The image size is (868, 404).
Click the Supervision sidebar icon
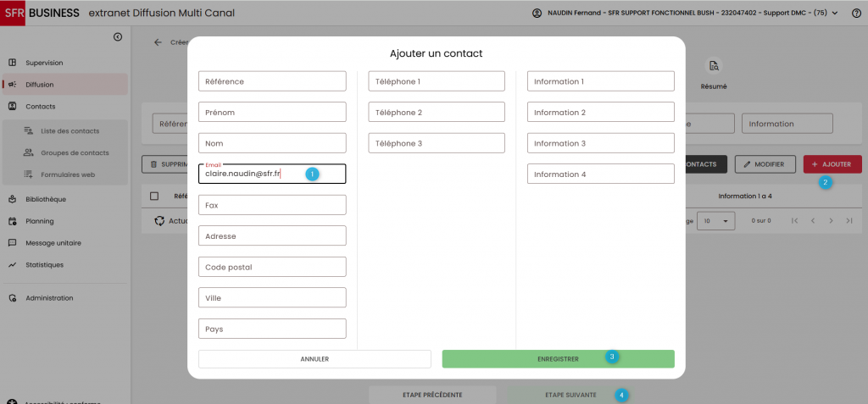(x=12, y=63)
